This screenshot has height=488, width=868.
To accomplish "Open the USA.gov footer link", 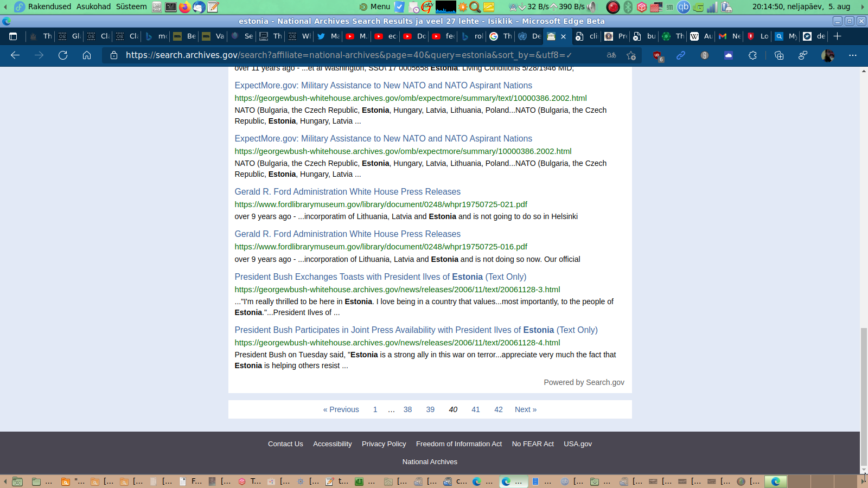I will 578,444.
